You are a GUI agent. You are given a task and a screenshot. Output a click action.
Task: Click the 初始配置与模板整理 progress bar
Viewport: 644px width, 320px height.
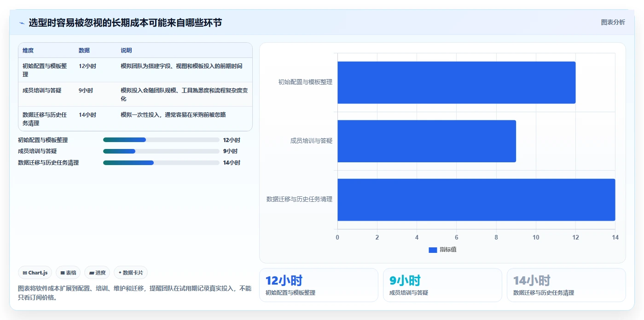tap(161, 140)
